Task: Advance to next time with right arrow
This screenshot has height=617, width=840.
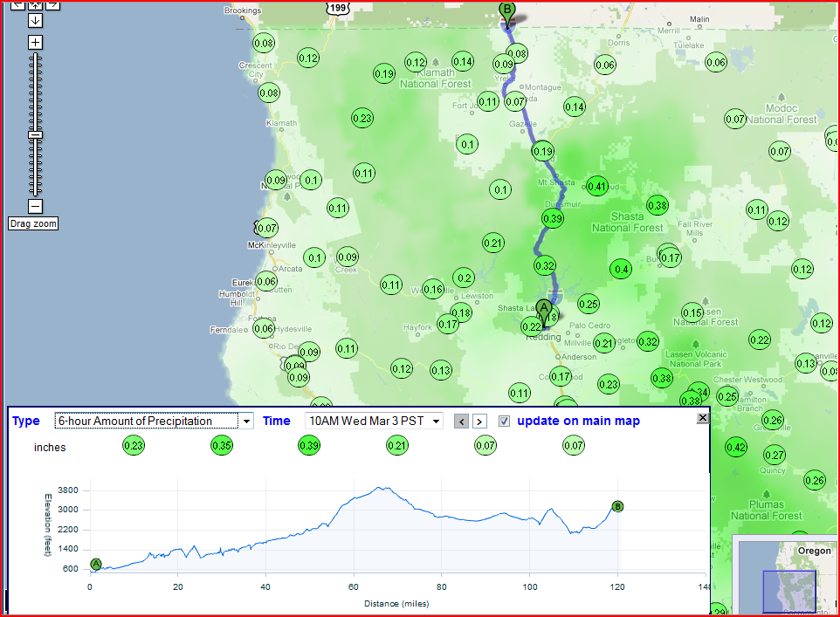Action: pyautogui.click(x=479, y=422)
